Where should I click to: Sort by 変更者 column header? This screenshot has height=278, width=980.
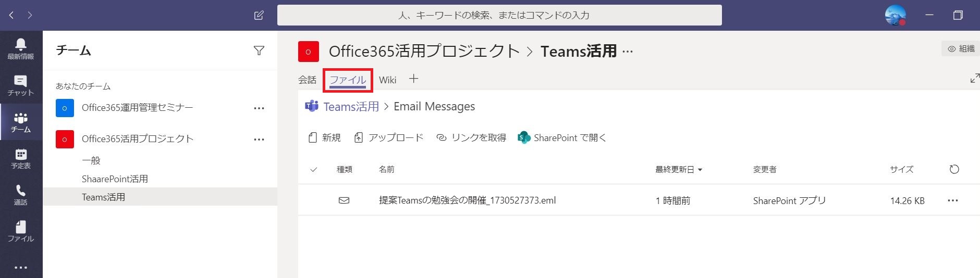point(765,169)
